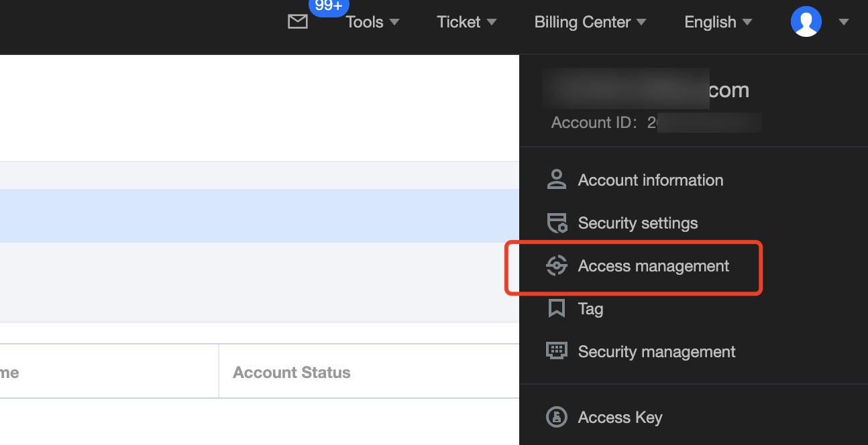Choose Access management from the menu
Image resolution: width=868 pixels, height=445 pixels.
pos(653,266)
